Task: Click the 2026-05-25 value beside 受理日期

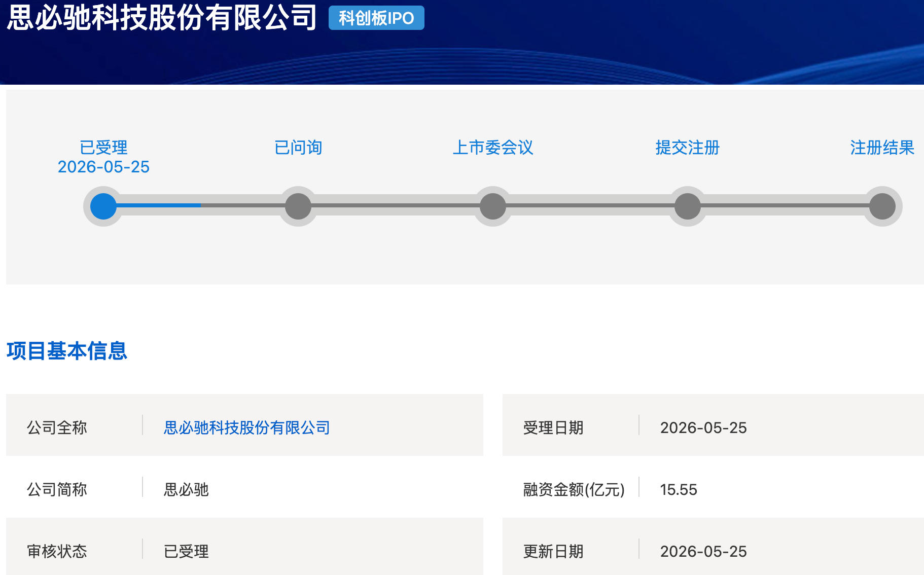Action: [x=703, y=427]
